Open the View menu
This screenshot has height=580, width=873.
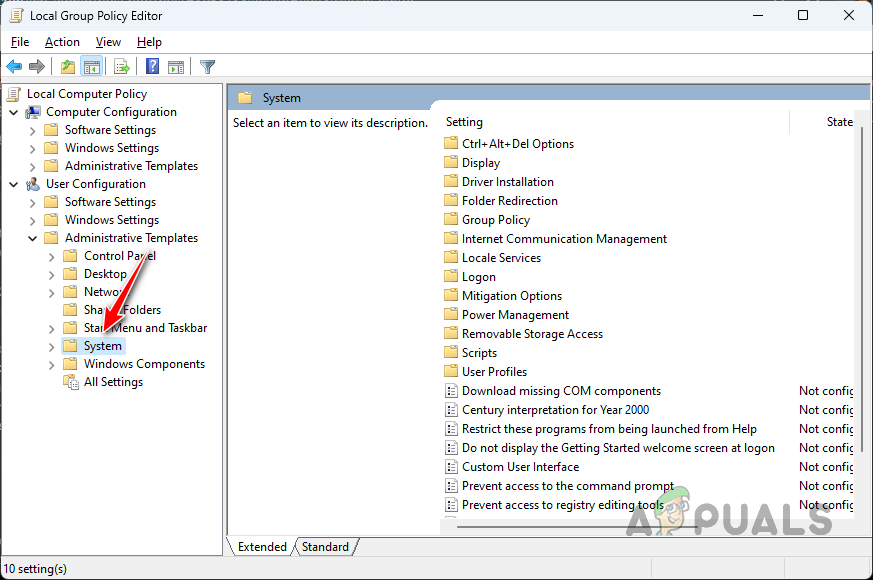pyautogui.click(x=108, y=42)
